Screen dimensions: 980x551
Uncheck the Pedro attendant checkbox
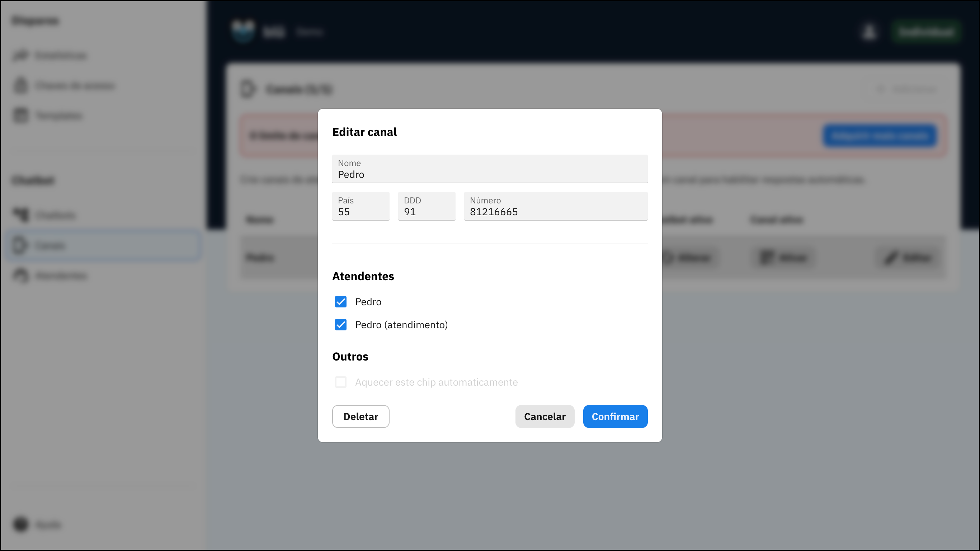pyautogui.click(x=340, y=301)
